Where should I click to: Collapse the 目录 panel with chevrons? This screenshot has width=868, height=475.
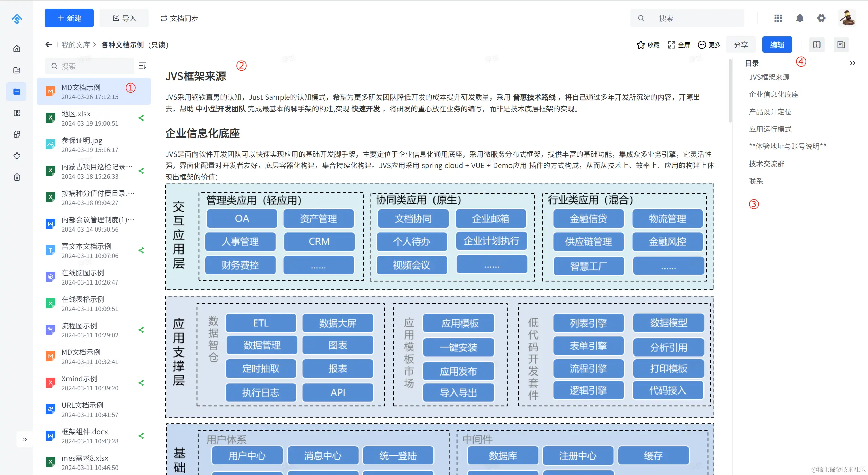pos(852,63)
